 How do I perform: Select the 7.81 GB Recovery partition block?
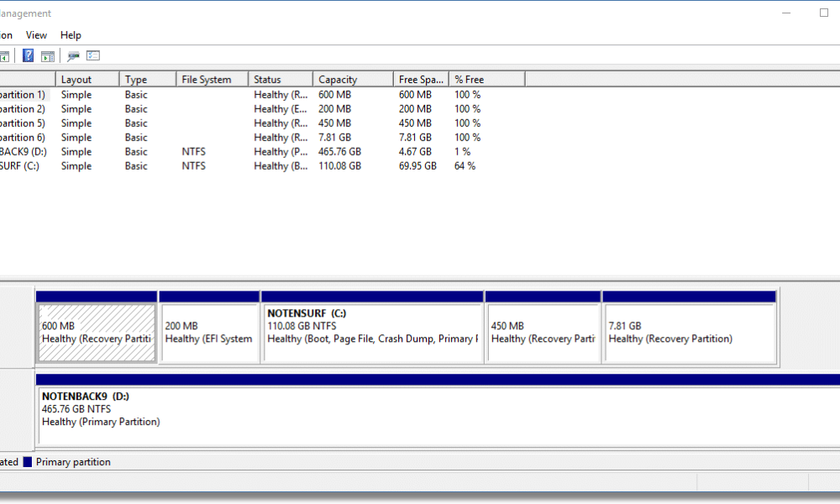(x=689, y=328)
